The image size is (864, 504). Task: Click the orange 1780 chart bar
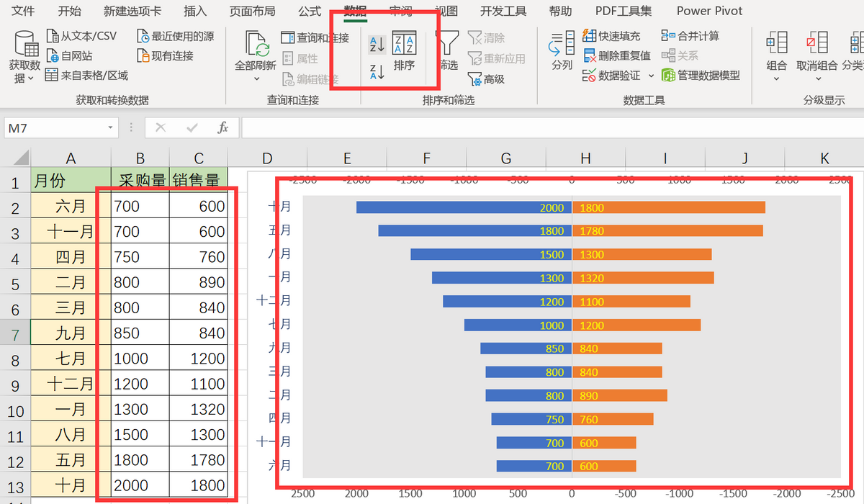point(667,230)
